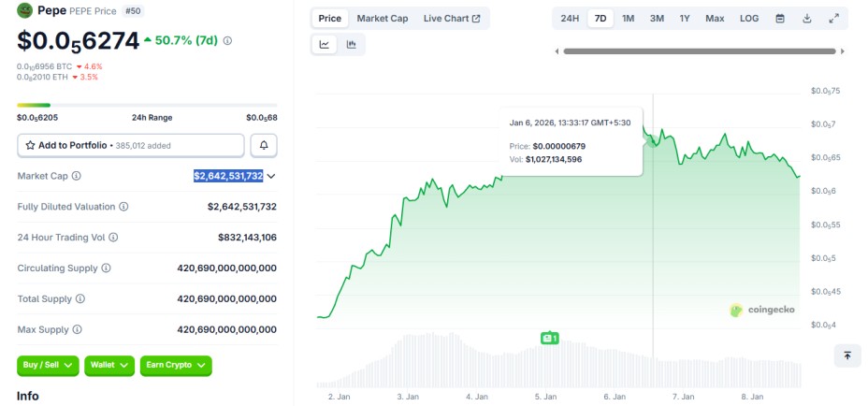Select the Price tab
This screenshot has height=406, width=868.
tap(330, 19)
